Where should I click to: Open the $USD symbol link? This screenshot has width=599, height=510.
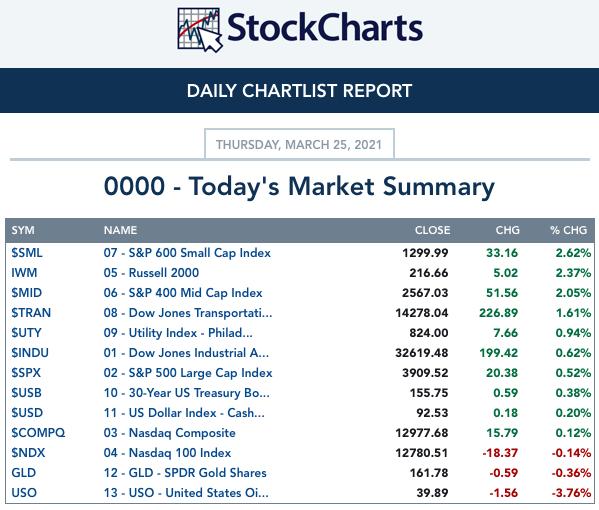point(27,413)
